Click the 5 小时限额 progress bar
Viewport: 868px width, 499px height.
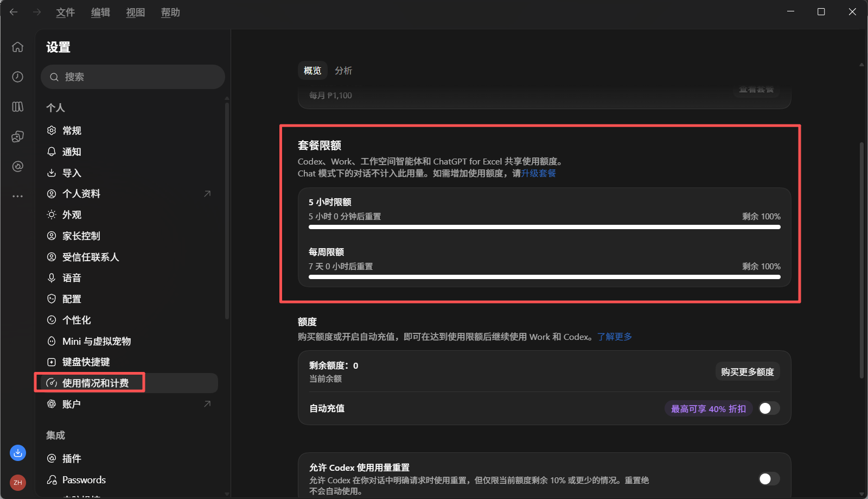[545, 227]
